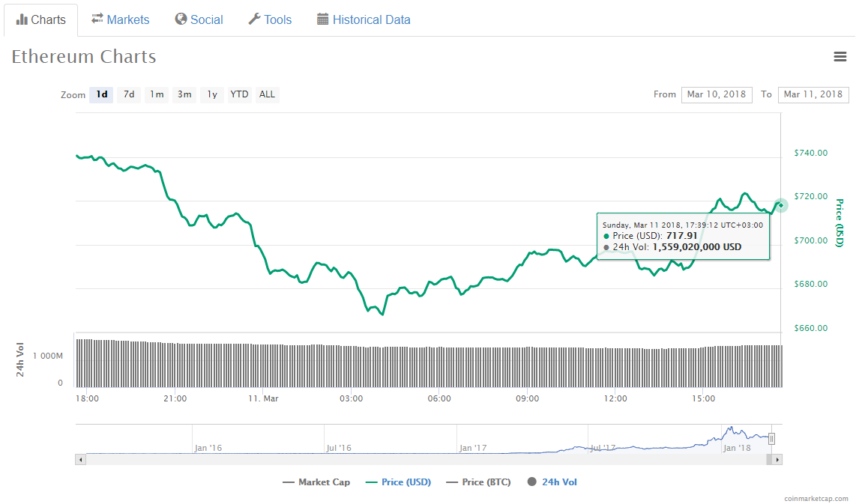This screenshot has width=862, height=504.
Task: Click the 11. Mar date axis label
Action: 263,398
